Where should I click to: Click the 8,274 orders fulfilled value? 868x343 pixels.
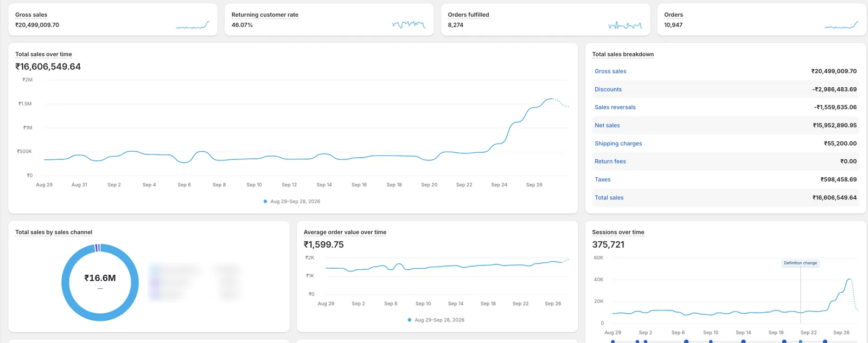(456, 25)
